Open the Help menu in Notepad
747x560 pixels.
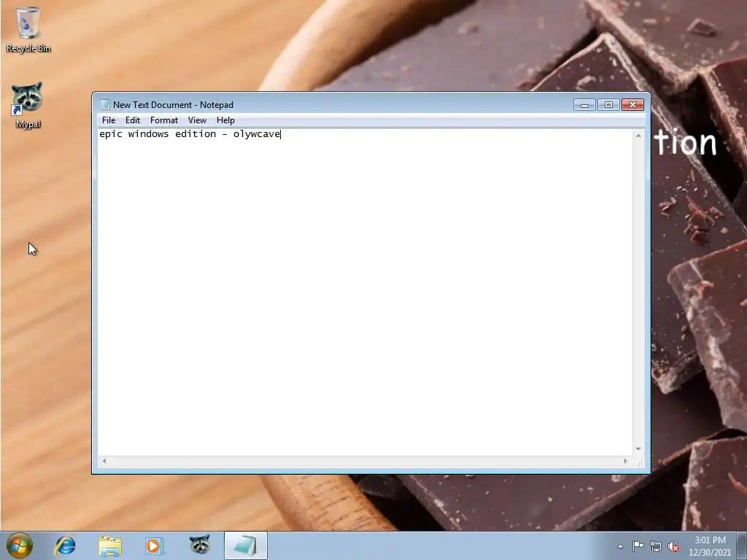[x=225, y=120]
